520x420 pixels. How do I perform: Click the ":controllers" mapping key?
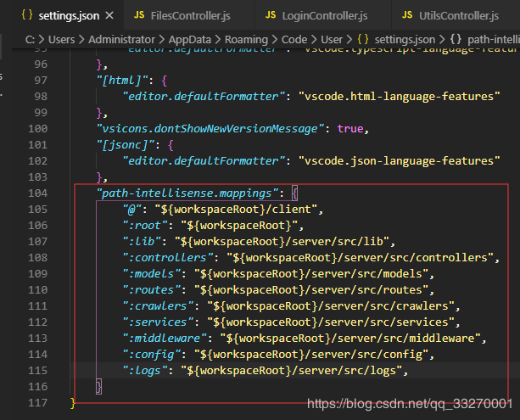[168, 258]
